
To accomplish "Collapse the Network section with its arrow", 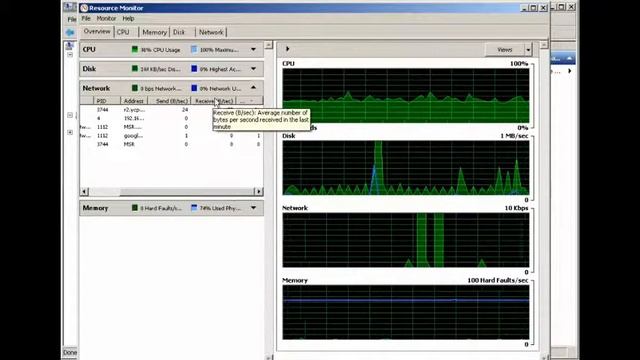I will pos(253,87).
